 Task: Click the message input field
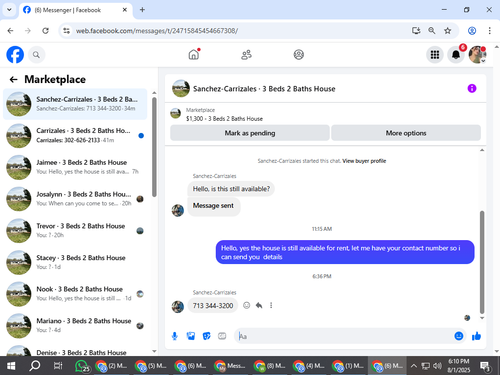[x=343, y=336]
